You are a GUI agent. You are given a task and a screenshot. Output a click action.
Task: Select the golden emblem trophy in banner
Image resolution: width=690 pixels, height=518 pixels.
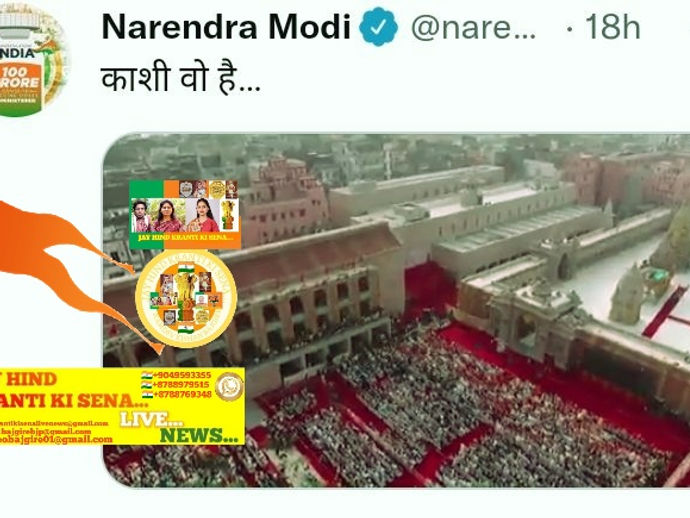coord(228,215)
